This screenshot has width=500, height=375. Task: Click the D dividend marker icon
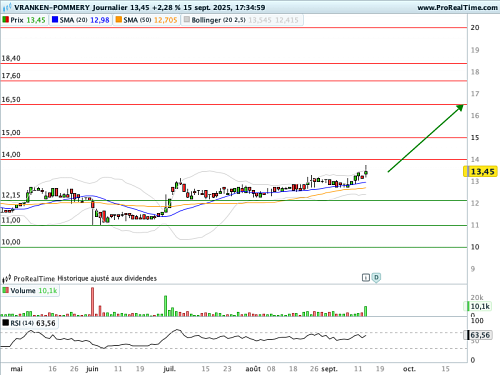point(376,278)
